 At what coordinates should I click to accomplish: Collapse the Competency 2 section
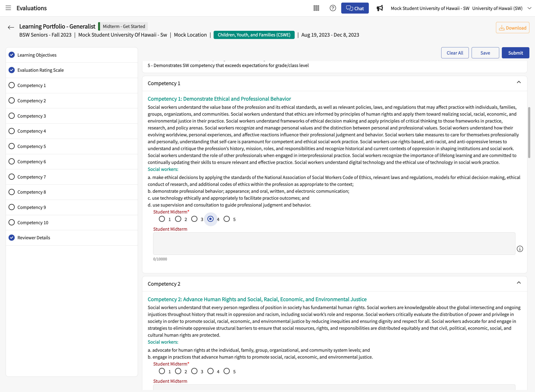519,283
